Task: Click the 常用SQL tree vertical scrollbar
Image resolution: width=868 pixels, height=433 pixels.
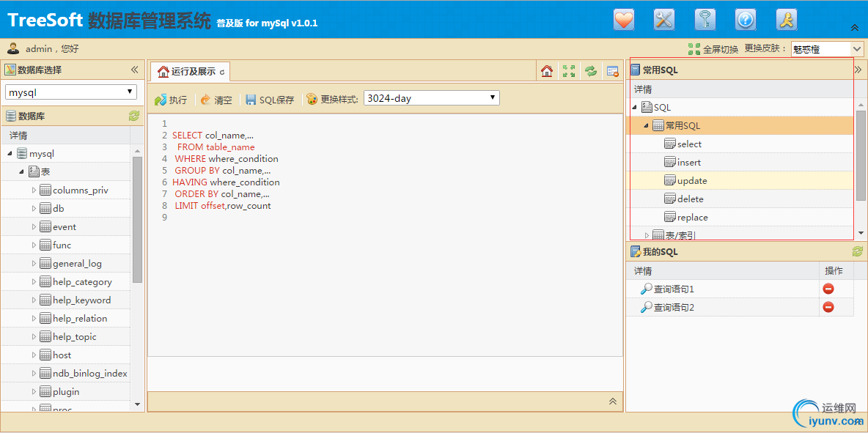Action: [861, 155]
